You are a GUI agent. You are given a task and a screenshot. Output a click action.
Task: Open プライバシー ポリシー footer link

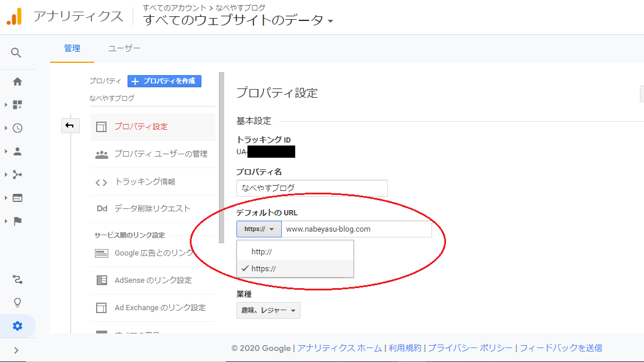[x=470, y=348]
